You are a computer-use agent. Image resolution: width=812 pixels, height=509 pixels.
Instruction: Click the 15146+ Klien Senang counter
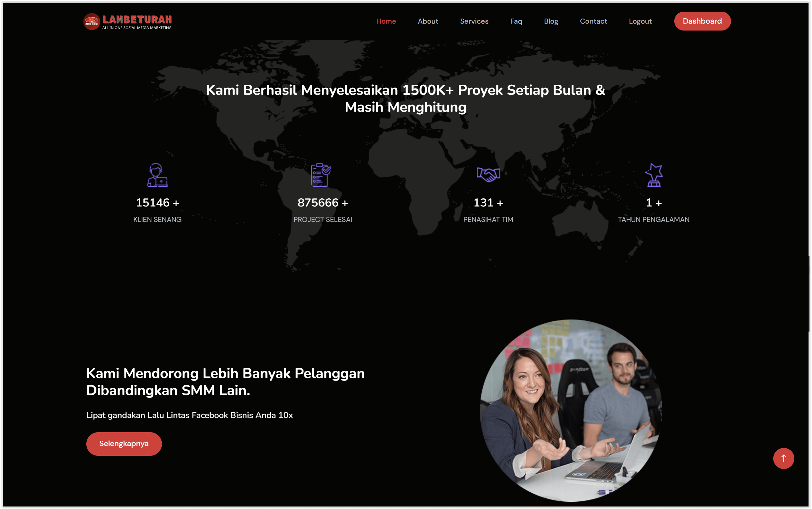pyautogui.click(x=157, y=203)
